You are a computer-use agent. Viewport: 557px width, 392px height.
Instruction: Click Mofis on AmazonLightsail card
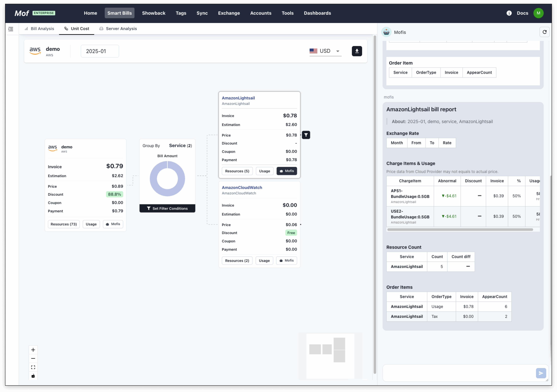pos(287,171)
